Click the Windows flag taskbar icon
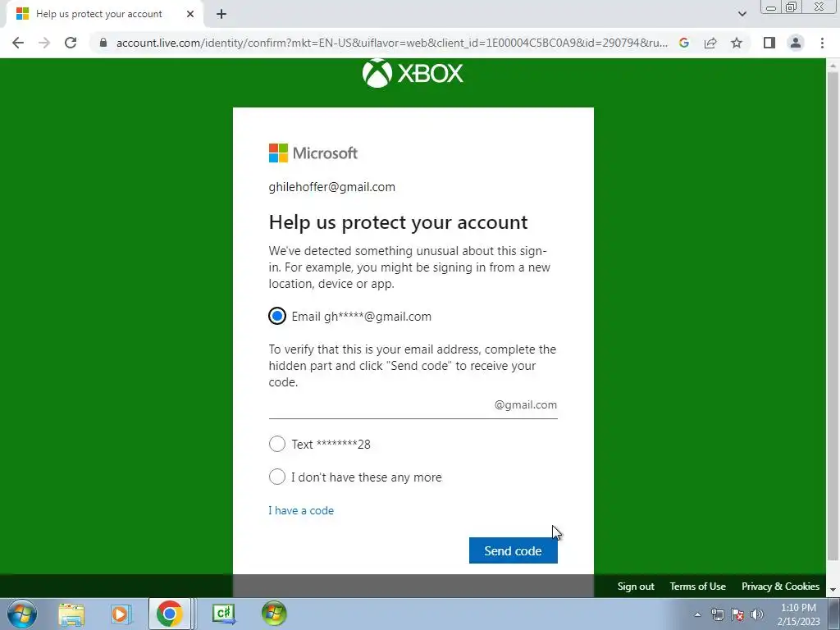The image size is (840, 630). click(274, 614)
